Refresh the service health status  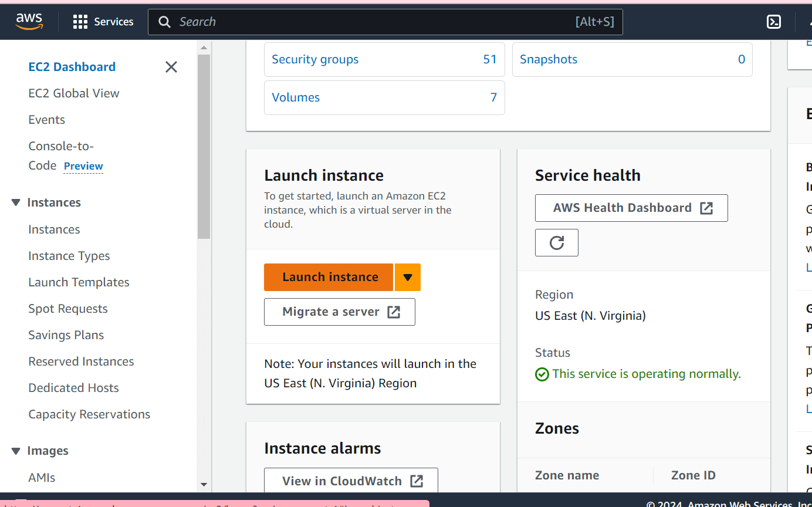[556, 242]
